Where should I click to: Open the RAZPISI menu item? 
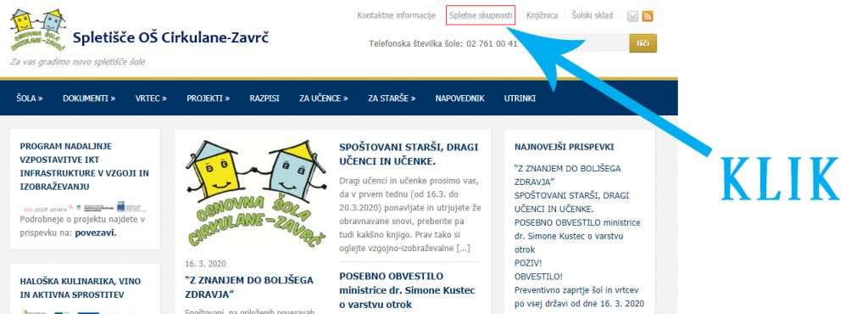click(x=264, y=98)
